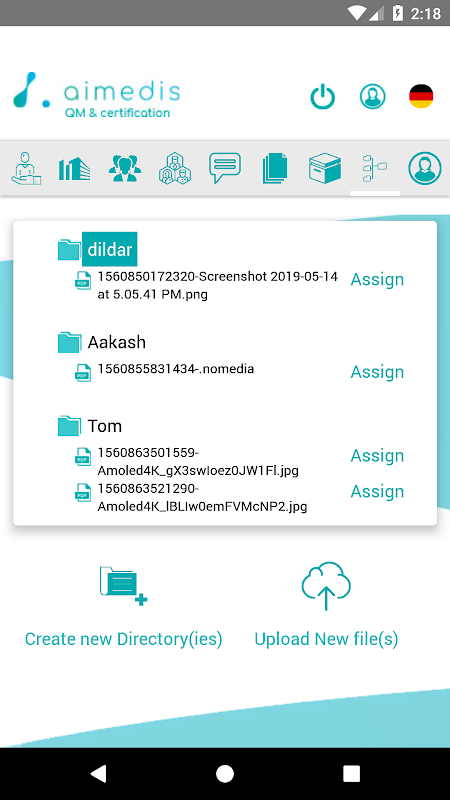Click Upload New file(s) label
The image size is (450, 800).
[x=326, y=639]
